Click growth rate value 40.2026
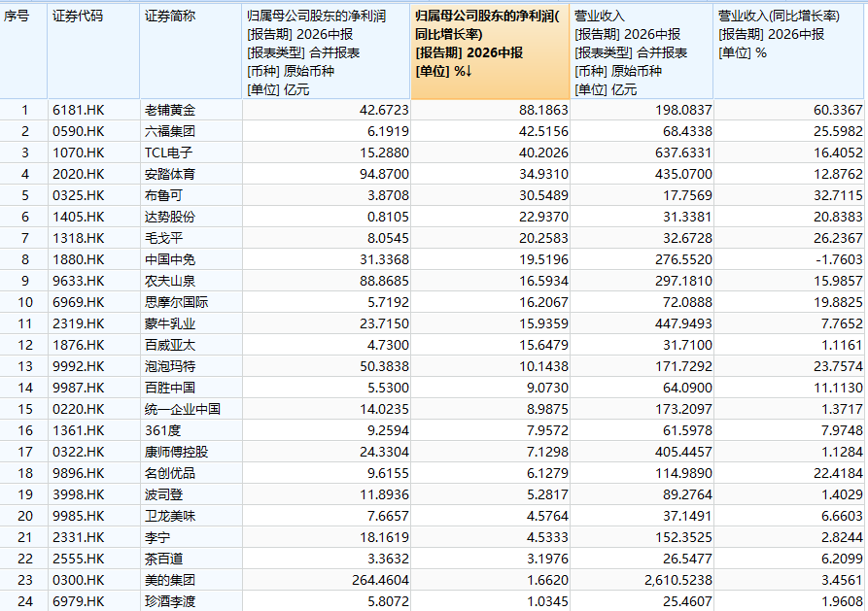868x611 pixels. coord(543,153)
